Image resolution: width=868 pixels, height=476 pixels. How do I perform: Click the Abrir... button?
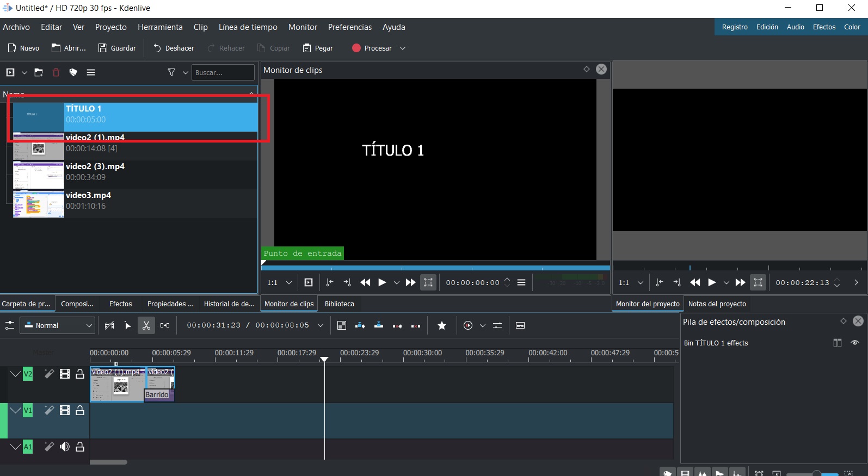pos(69,48)
